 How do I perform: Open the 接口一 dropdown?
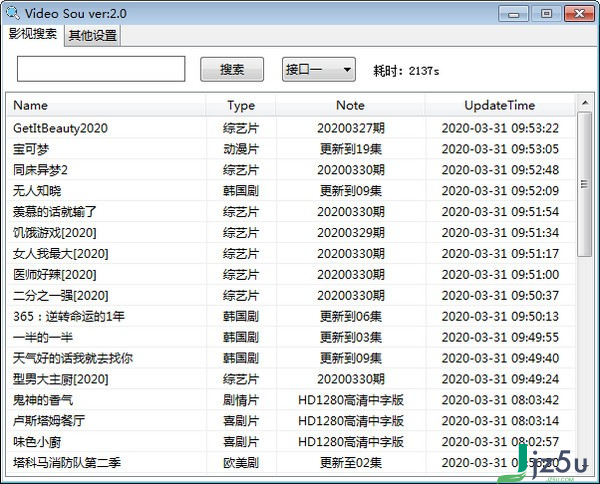[x=319, y=69]
